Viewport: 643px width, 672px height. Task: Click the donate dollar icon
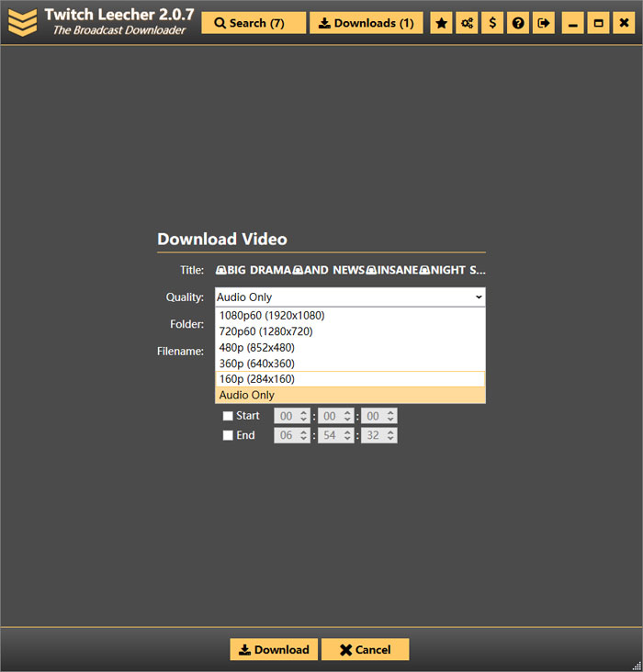coord(492,23)
